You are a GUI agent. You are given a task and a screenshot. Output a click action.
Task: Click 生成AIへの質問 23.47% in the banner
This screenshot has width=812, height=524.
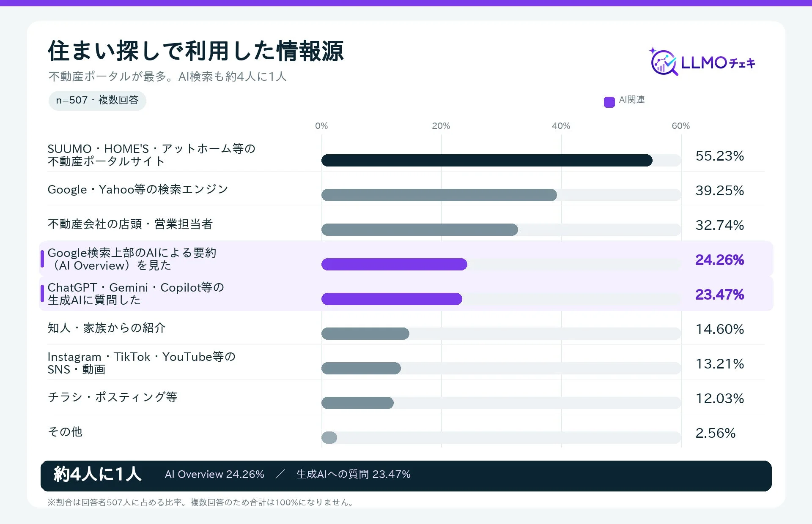point(354,475)
